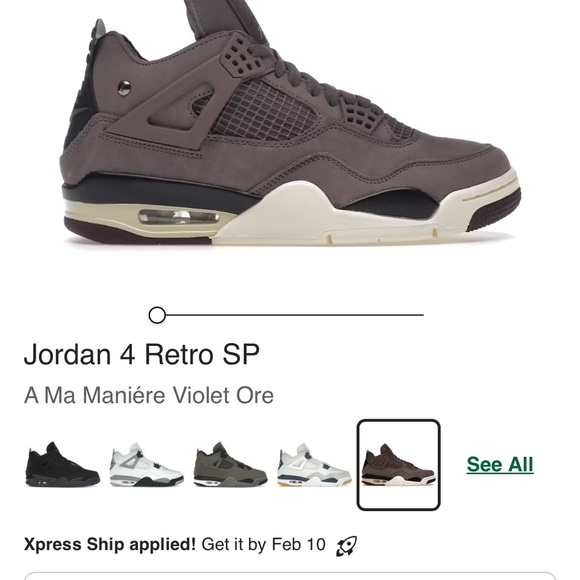Open the selector box below shipping info

(290, 576)
